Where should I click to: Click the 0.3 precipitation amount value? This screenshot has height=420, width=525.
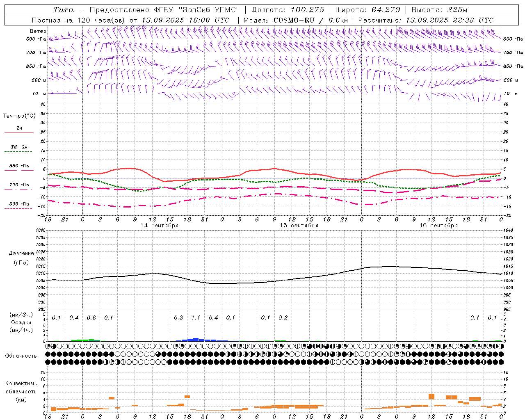point(178,318)
